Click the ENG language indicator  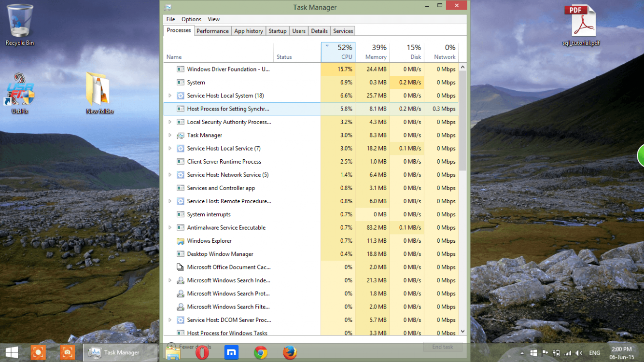point(595,353)
